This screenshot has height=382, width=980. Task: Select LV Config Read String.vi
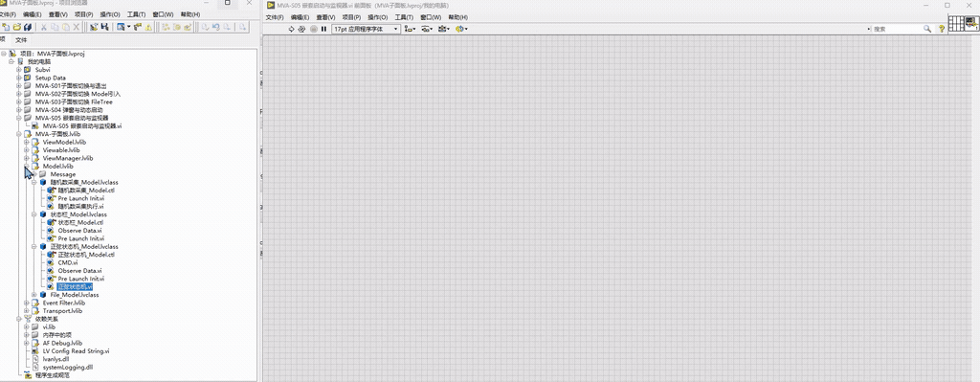click(76, 350)
